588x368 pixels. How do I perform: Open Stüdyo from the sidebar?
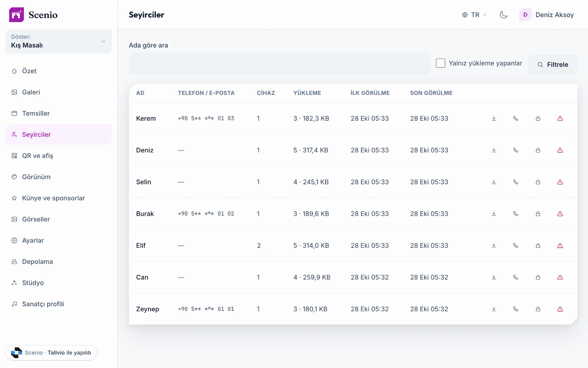pos(58,282)
